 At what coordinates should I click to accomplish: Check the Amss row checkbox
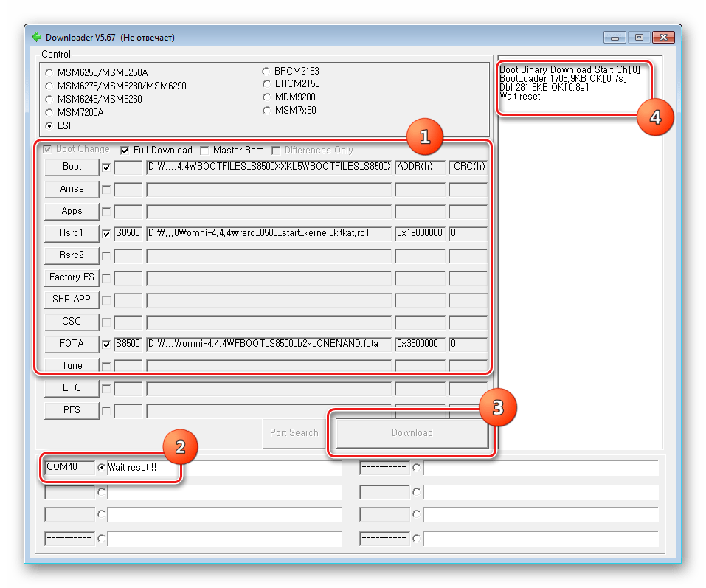(x=106, y=190)
